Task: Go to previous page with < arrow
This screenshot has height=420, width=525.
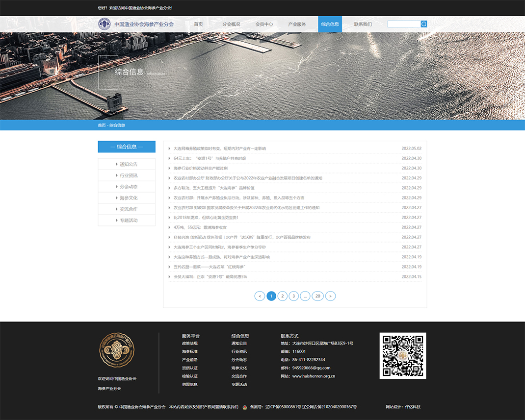Action: [x=260, y=296]
